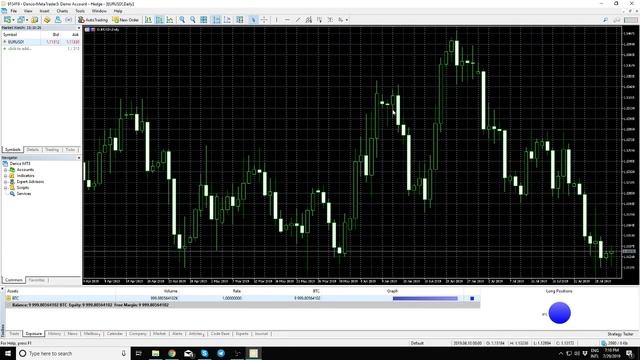Expand the Scripts tree node
The image size is (640, 360).
click(x=6, y=188)
